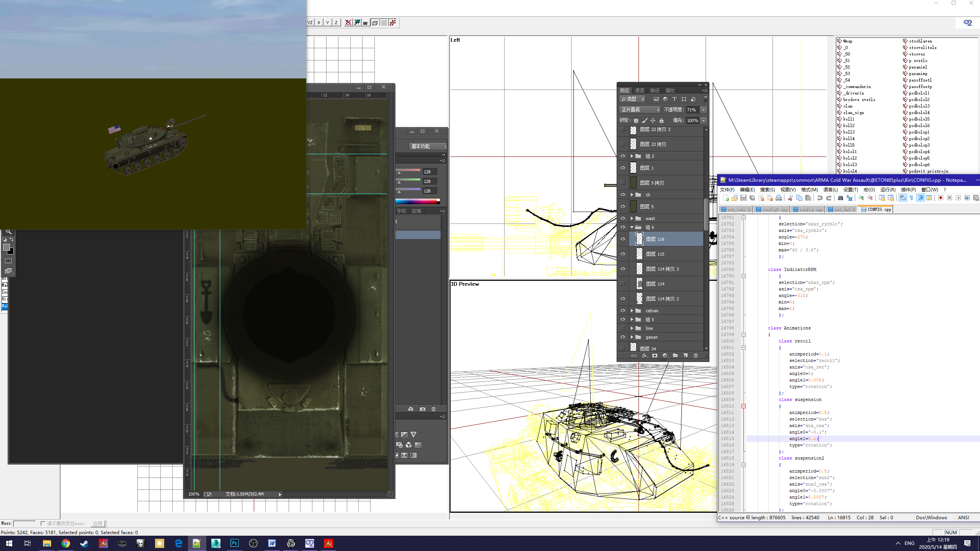Show the hidden line group
This screenshot has width=980, height=551.
(623, 328)
